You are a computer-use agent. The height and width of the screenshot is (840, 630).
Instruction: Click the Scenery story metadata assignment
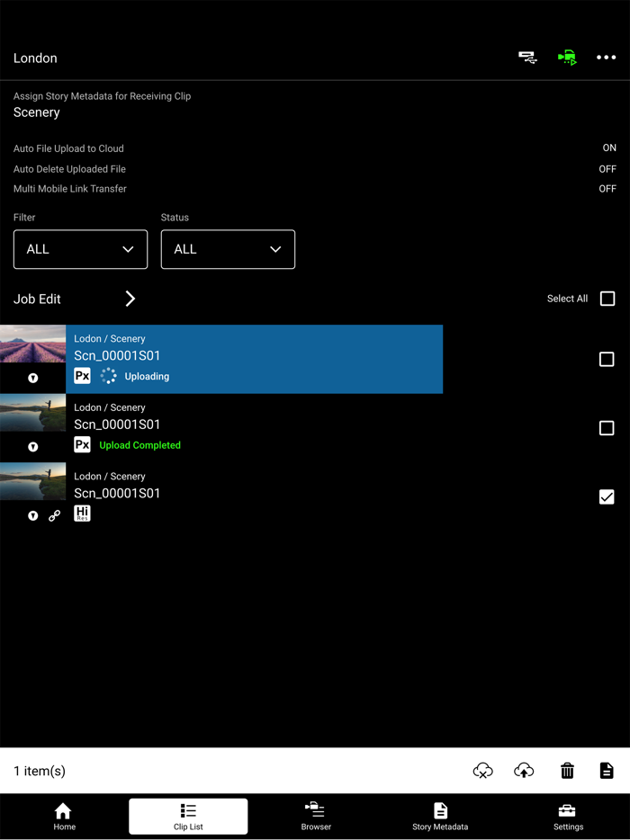pos(37,112)
